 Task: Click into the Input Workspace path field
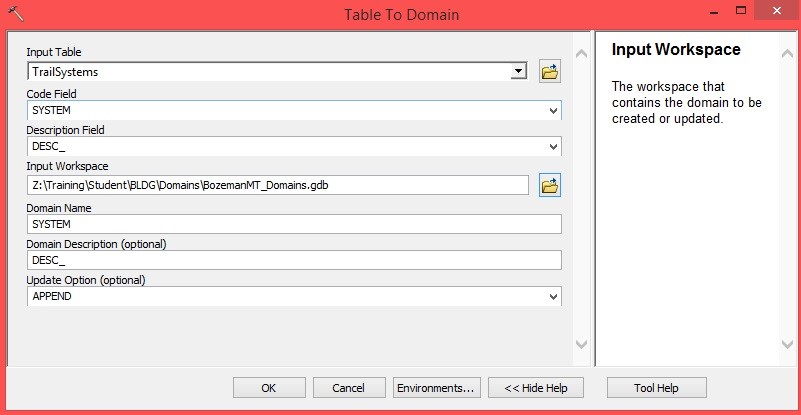(x=278, y=185)
